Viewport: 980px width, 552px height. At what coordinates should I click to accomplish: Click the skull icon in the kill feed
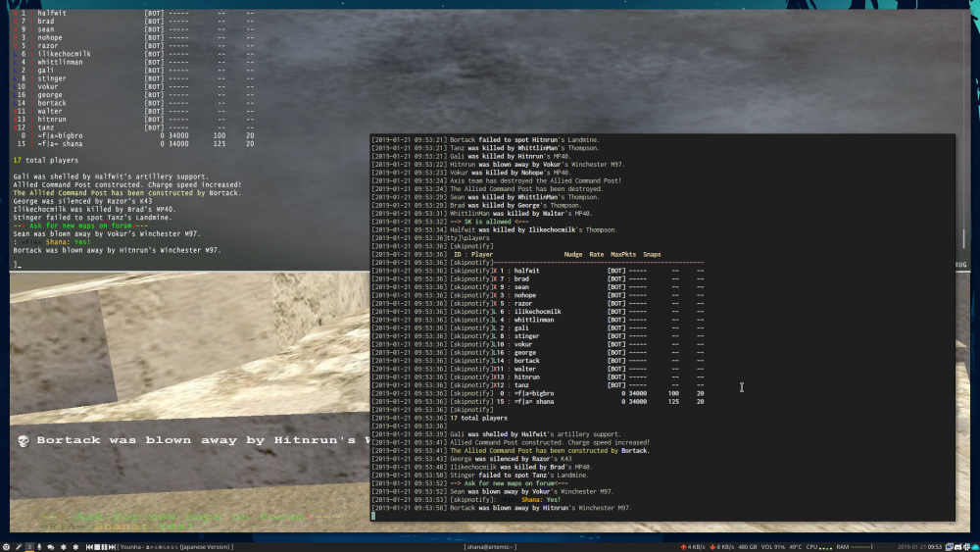(24, 441)
